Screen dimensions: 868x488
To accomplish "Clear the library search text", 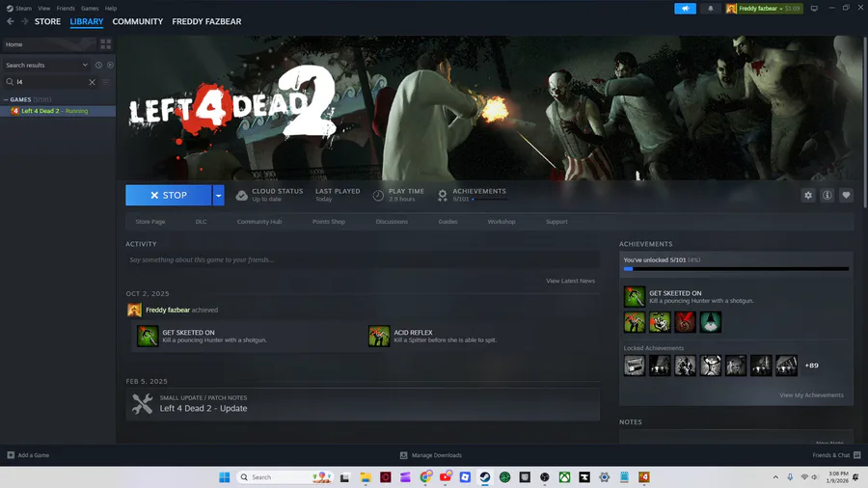I will coord(92,82).
